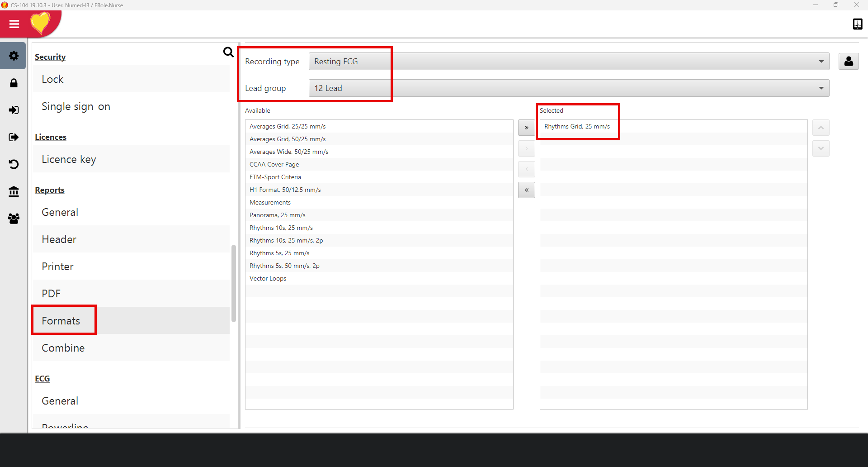
Task: Select the Printer settings item
Action: click(57, 267)
